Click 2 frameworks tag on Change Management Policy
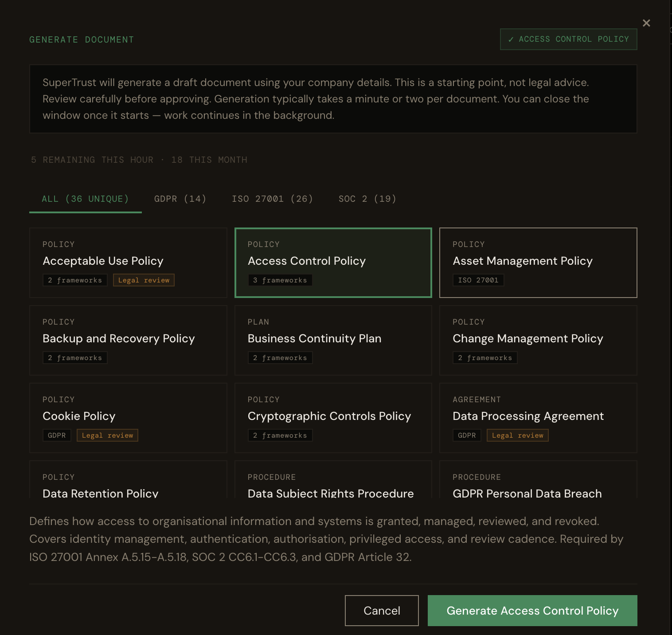 485,358
